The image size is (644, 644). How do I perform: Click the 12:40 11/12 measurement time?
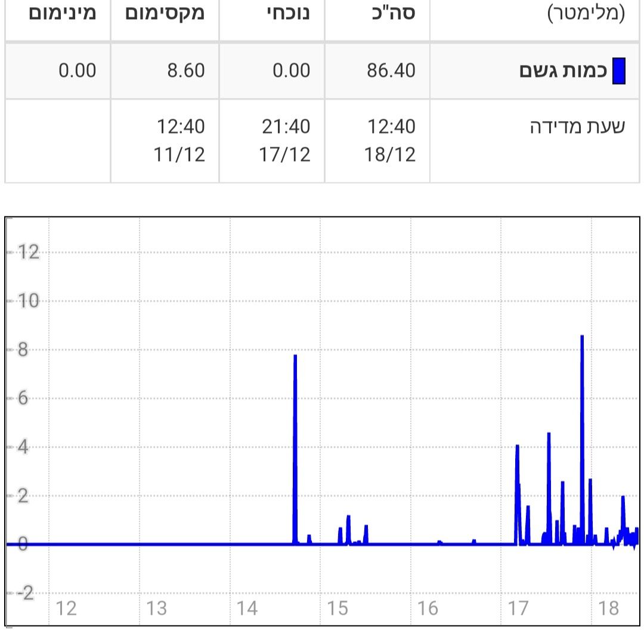(181, 141)
